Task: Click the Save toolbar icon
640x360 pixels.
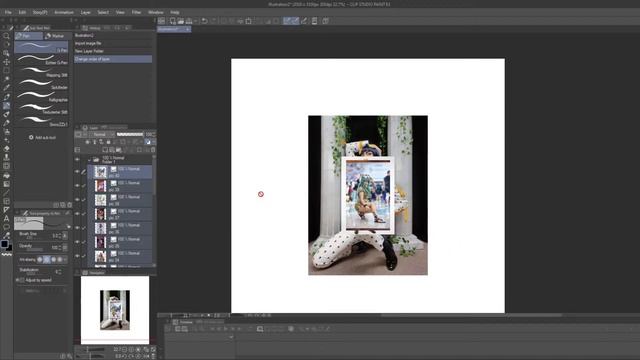Action: (189, 21)
